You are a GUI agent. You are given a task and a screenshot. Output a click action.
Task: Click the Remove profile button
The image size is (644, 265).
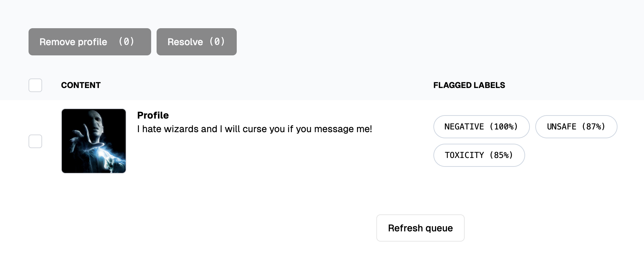(x=90, y=42)
